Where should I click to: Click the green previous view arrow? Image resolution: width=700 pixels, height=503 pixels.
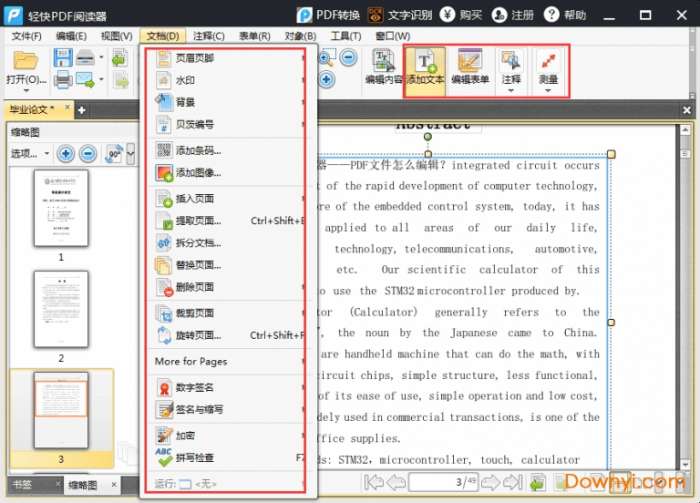pyautogui.click(x=120, y=58)
